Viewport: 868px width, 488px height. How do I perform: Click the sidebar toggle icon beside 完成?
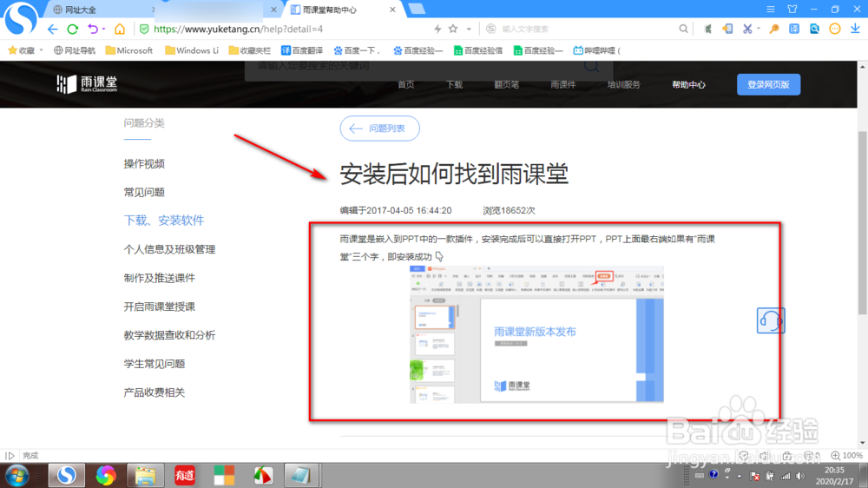point(10,455)
